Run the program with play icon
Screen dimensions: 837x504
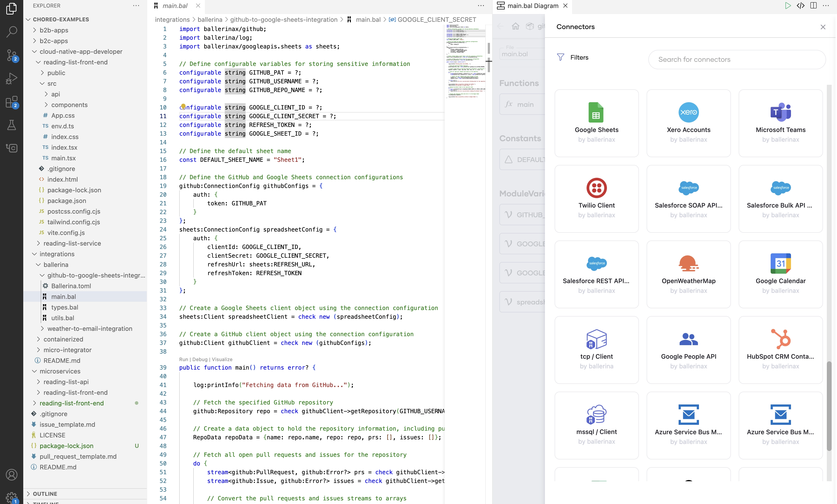pos(788,6)
